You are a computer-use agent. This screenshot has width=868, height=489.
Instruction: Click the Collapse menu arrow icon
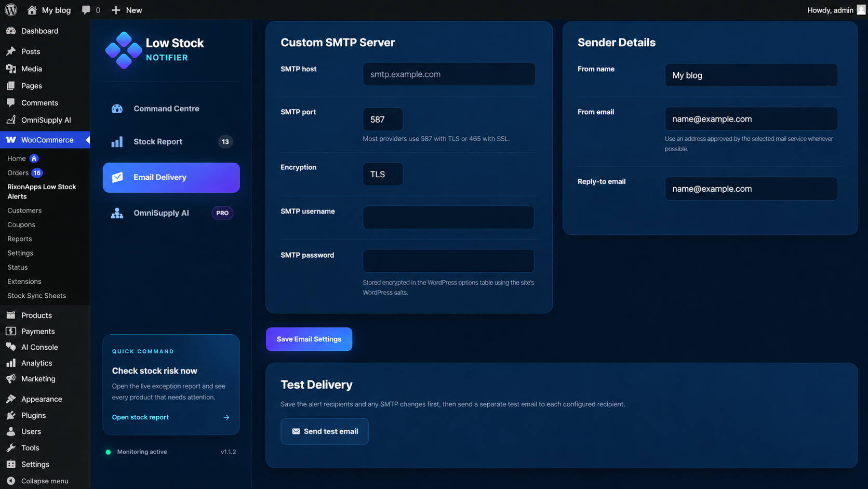click(x=11, y=481)
